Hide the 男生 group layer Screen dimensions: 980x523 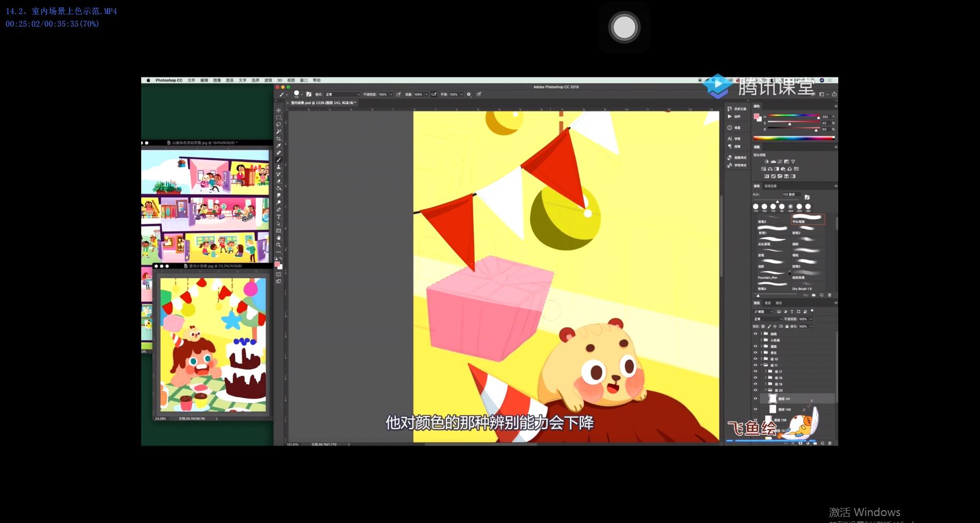(x=756, y=352)
